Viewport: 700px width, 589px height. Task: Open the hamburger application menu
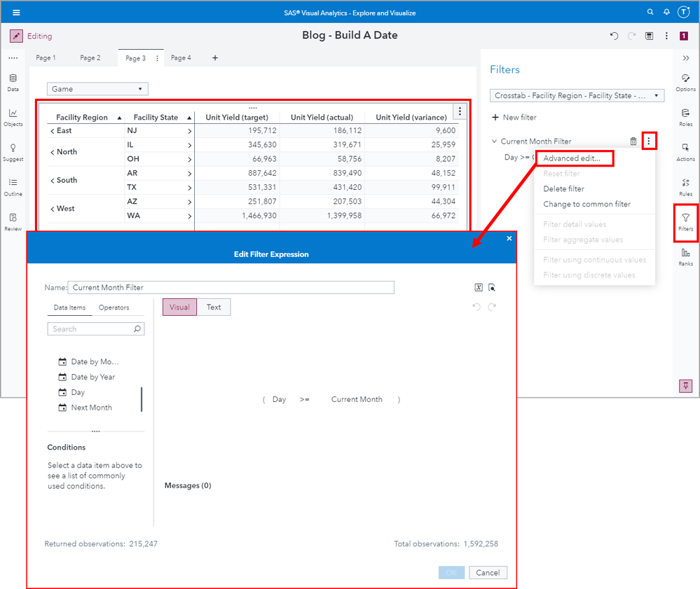pyautogui.click(x=17, y=13)
